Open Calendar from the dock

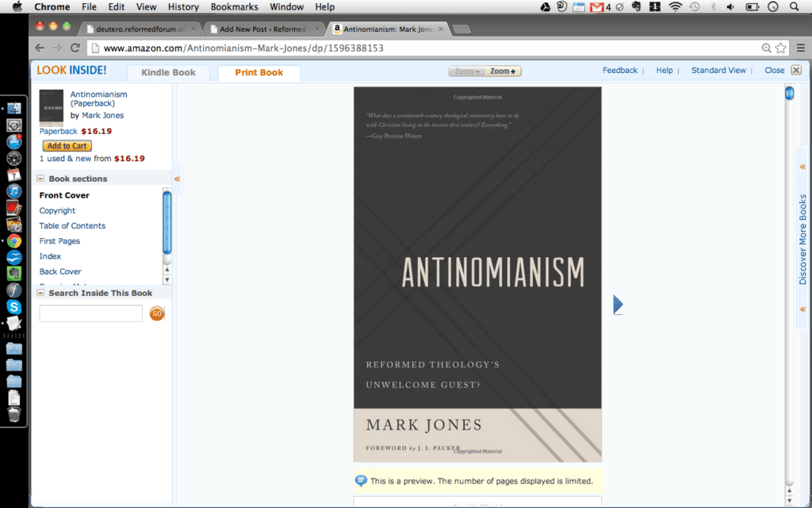[x=14, y=175]
